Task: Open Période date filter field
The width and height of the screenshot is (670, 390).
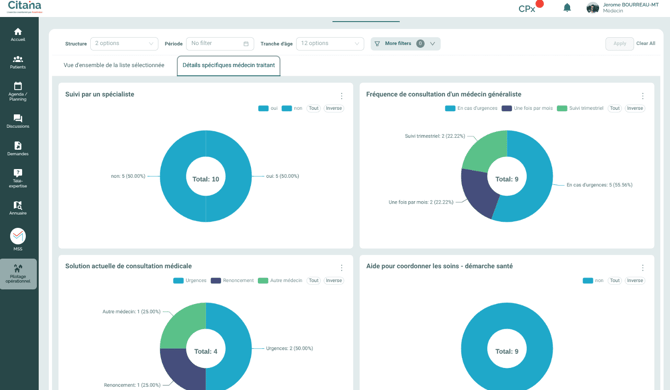Action: click(x=220, y=44)
